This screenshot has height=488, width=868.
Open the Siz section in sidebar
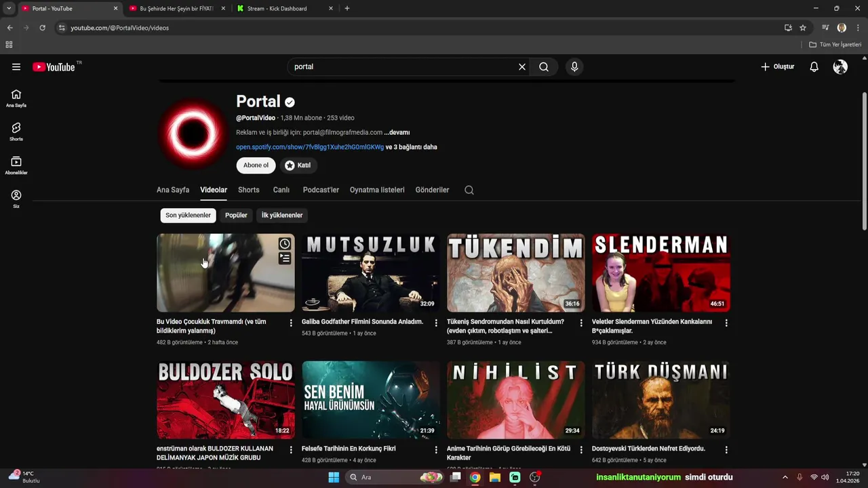(x=16, y=199)
